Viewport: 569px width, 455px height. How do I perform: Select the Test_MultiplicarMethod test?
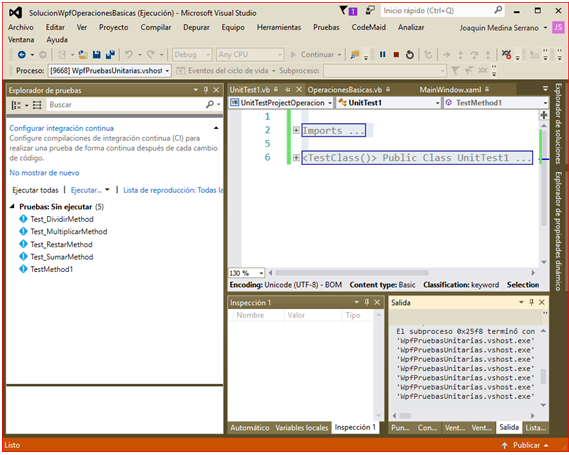click(69, 231)
